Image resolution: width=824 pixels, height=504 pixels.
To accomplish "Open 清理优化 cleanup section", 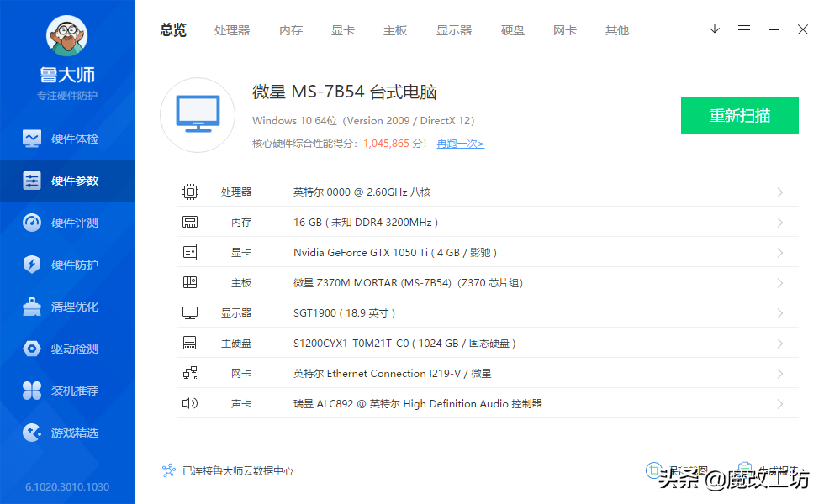I will point(67,307).
